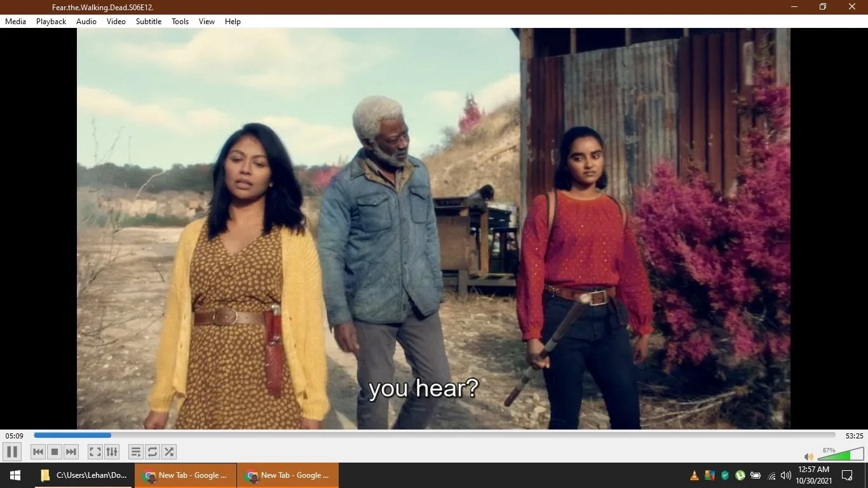
Task: Open the Tools menu
Action: click(x=180, y=22)
